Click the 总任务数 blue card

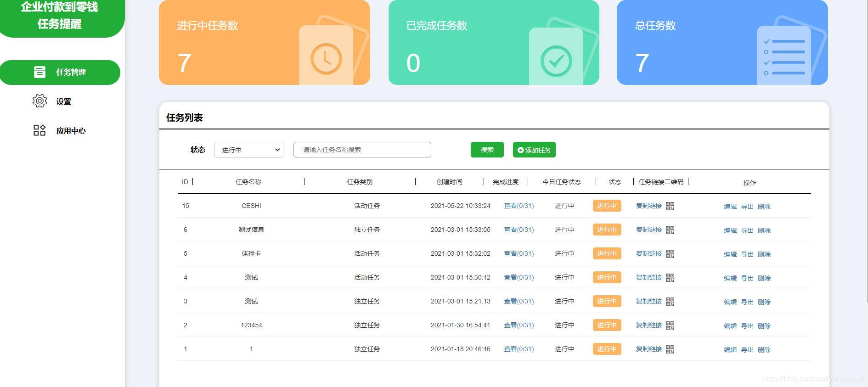722,42
